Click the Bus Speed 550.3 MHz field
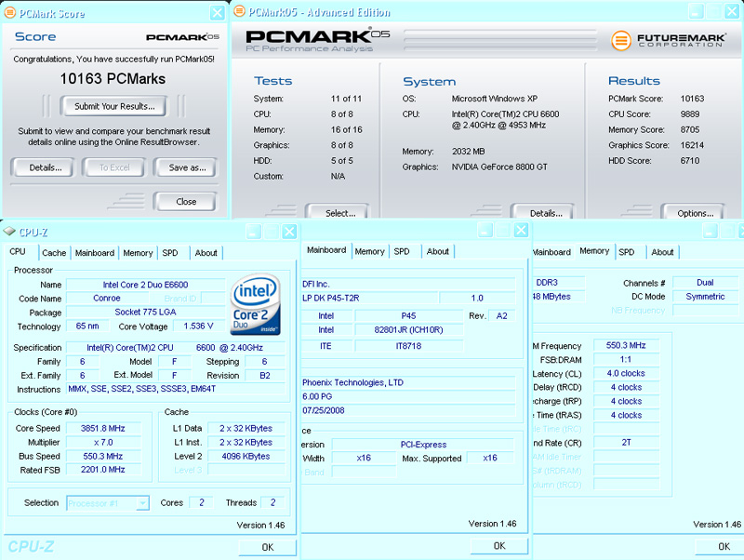The width and height of the screenshot is (744, 560). click(103, 456)
